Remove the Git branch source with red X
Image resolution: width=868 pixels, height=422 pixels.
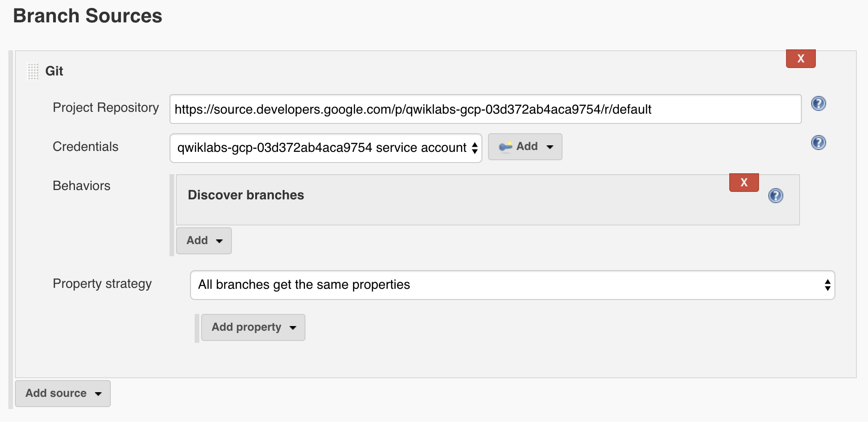800,58
